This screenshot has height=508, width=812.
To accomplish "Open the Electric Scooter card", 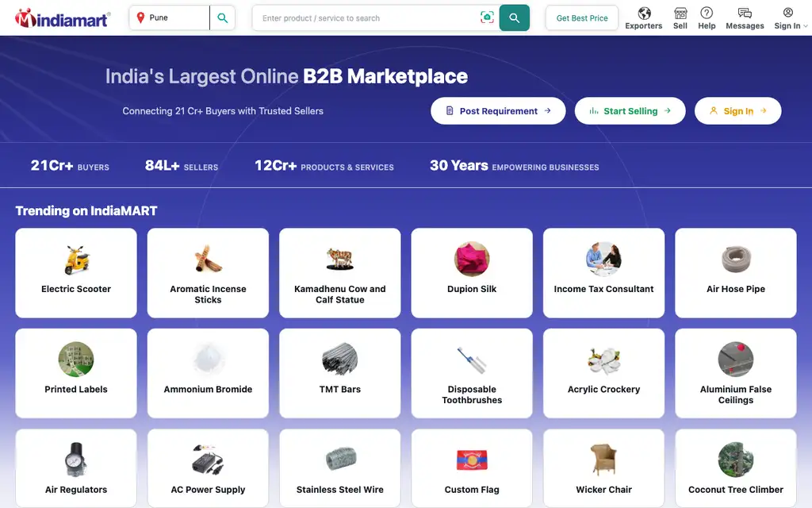I will tap(76, 273).
